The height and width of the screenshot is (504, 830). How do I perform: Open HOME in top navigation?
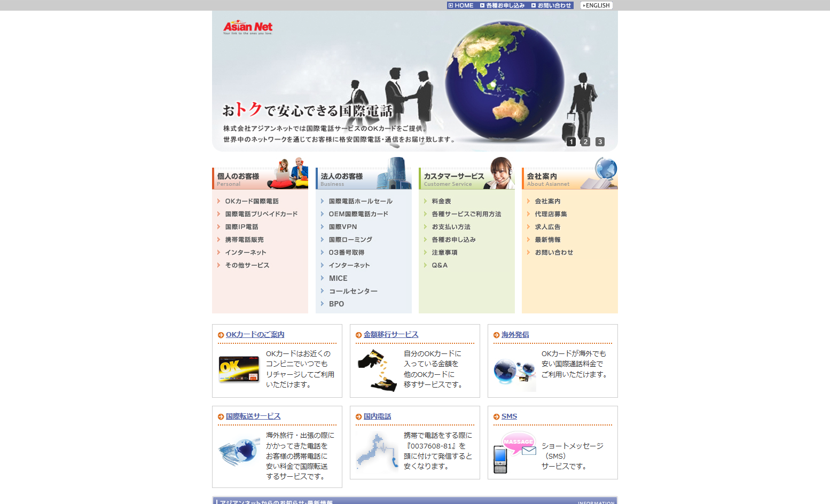461,5
